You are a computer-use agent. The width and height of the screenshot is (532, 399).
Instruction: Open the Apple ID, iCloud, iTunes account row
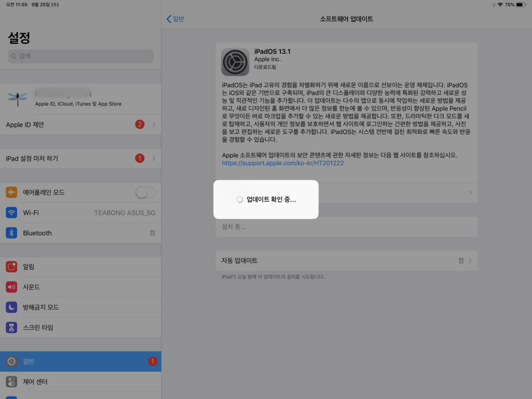click(x=80, y=99)
